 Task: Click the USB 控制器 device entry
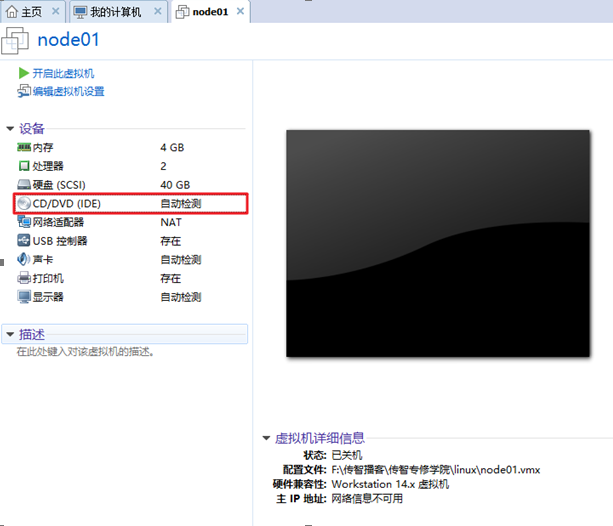point(60,241)
